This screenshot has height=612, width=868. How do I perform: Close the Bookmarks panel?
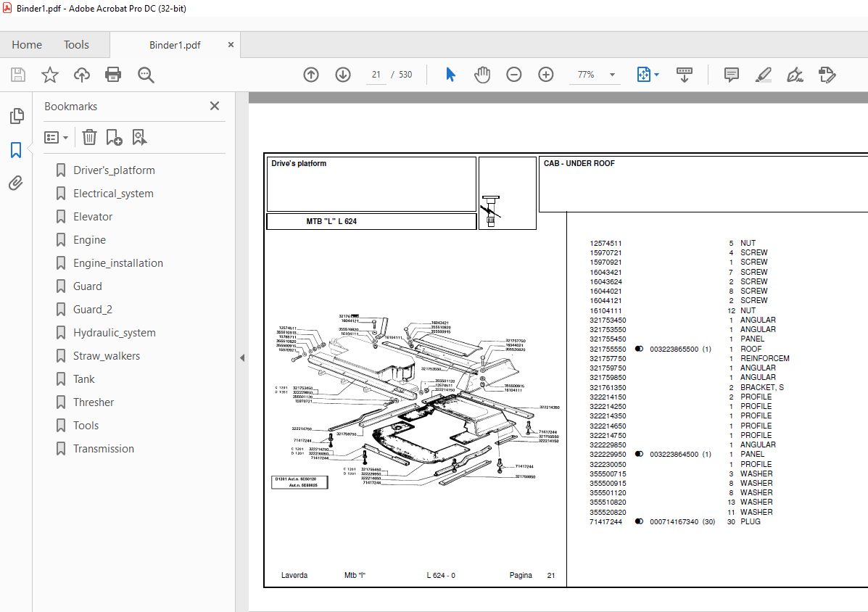coord(215,106)
